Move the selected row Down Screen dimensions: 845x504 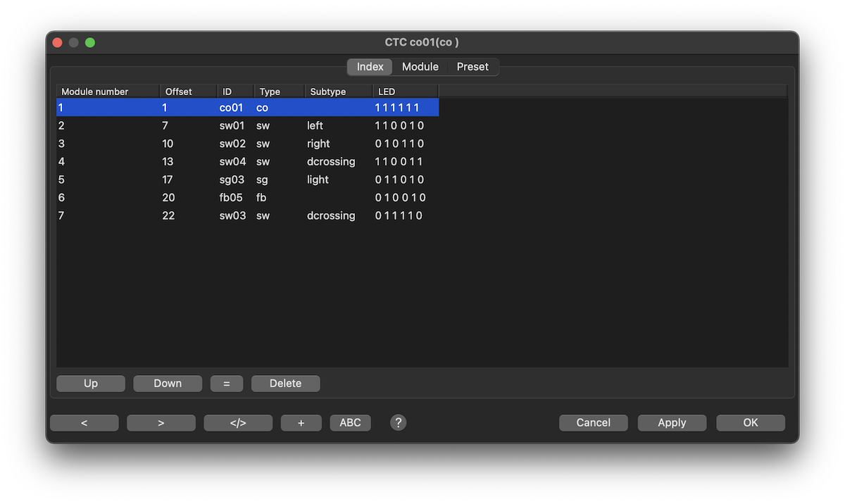168,384
